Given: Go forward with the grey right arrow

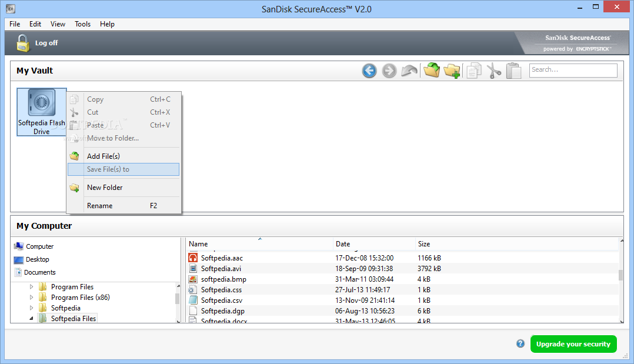Looking at the screenshot, I should (x=389, y=71).
